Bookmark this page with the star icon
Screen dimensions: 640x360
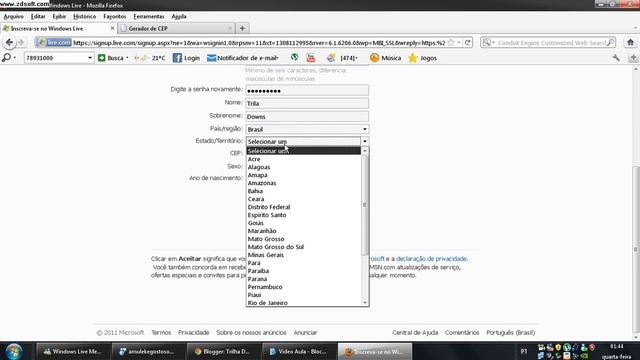[451, 42]
